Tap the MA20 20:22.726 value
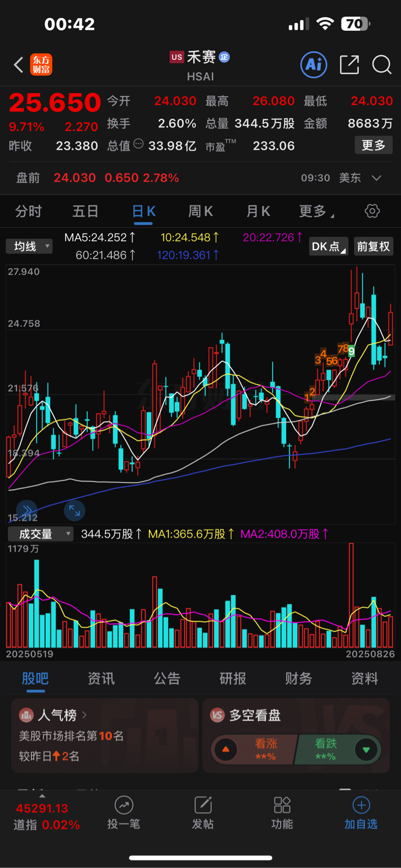The height and width of the screenshot is (868, 401). (273, 238)
